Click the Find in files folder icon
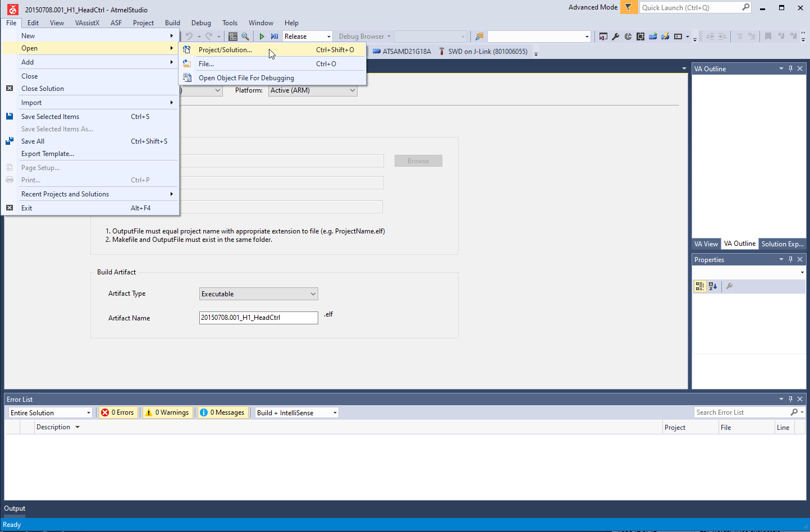Image resolution: width=810 pixels, height=532 pixels. [x=479, y=36]
